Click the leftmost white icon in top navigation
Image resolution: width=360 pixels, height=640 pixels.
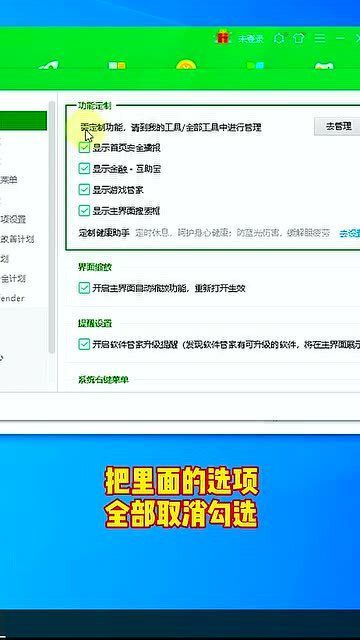49,65
